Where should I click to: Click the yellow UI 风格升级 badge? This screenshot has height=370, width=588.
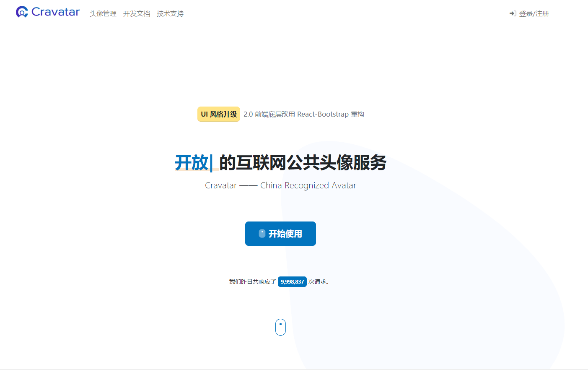tap(219, 114)
